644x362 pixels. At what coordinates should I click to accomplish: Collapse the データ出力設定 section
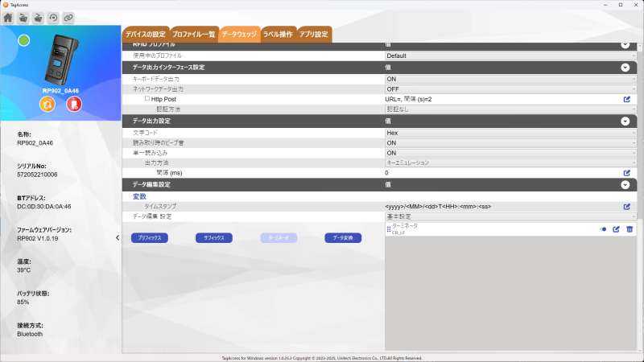(625, 121)
